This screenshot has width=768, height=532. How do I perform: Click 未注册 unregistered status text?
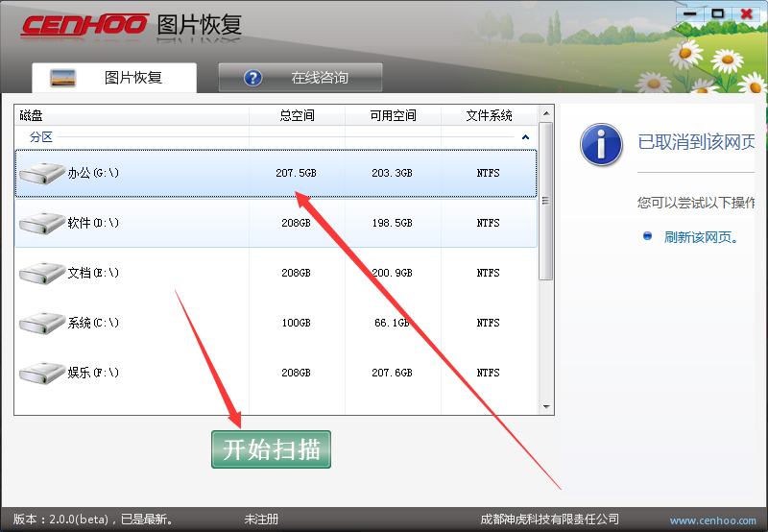point(261,520)
